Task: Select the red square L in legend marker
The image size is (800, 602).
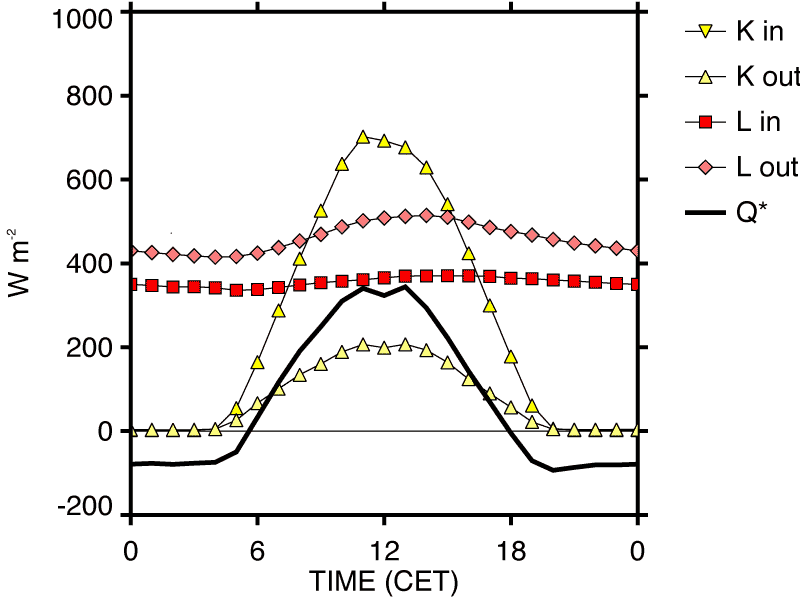Action: [x=704, y=122]
